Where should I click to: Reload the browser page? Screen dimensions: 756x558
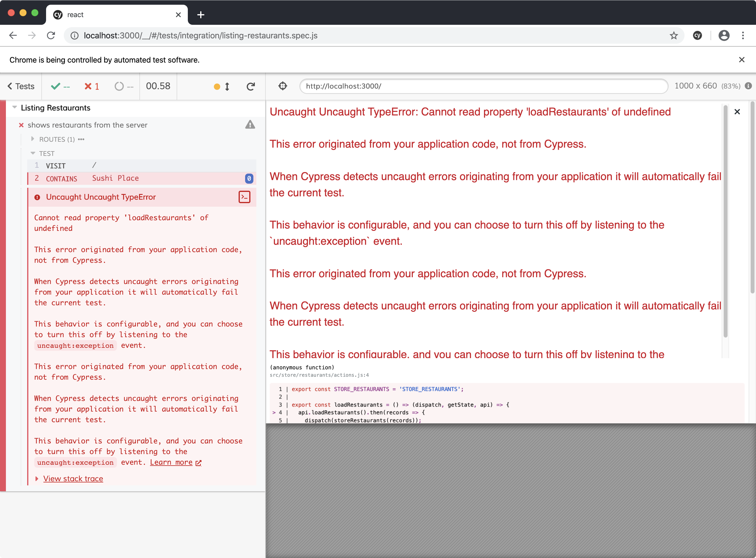pos(51,35)
